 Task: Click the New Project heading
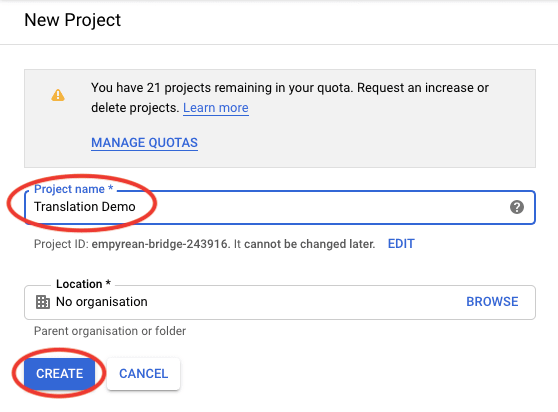(x=73, y=20)
